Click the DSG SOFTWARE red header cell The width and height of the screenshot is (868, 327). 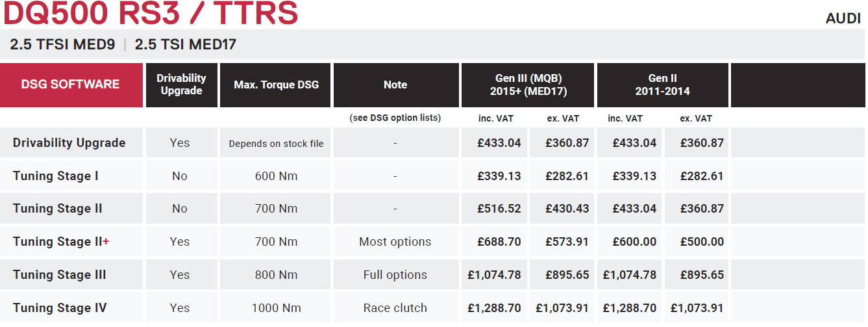click(x=71, y=85)
